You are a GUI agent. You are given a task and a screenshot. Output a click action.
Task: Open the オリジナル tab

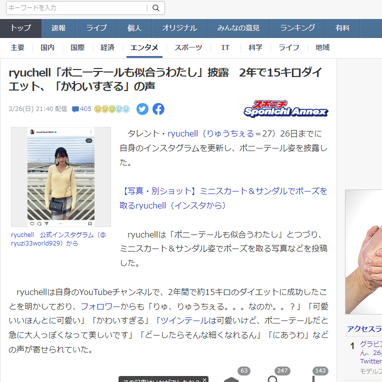[x=179, y=28]
